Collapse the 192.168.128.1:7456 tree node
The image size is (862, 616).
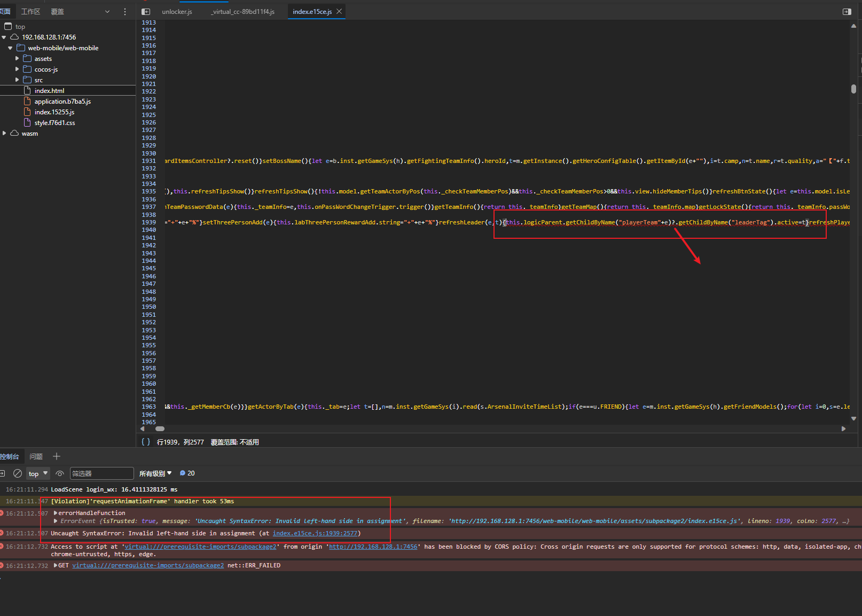click(4, 37)
